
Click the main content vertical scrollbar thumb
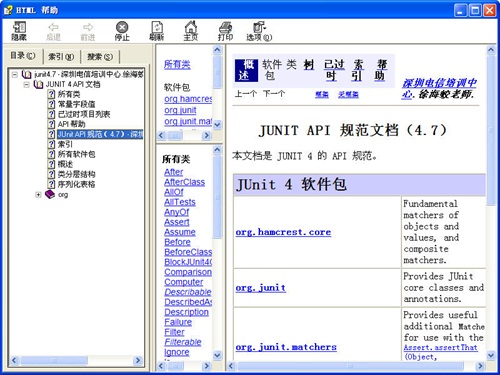(491, 130)
